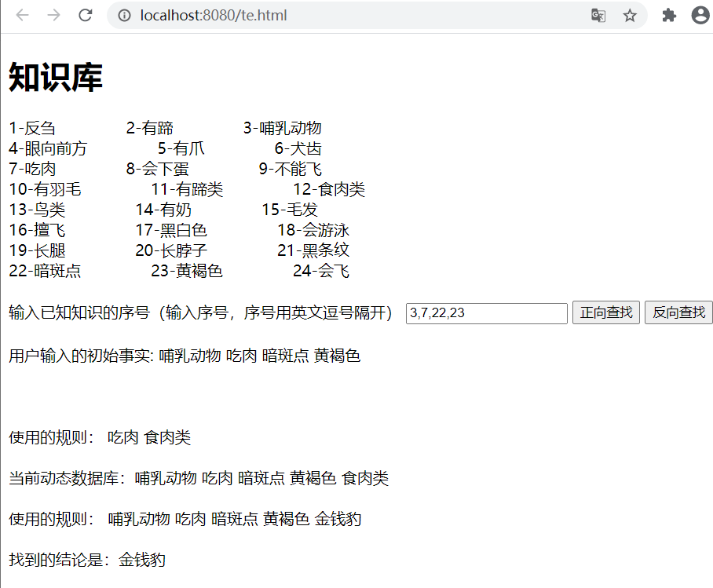
Task: Click the text 1-反刍
Action: pyautogui.click(x=32, y=128)
